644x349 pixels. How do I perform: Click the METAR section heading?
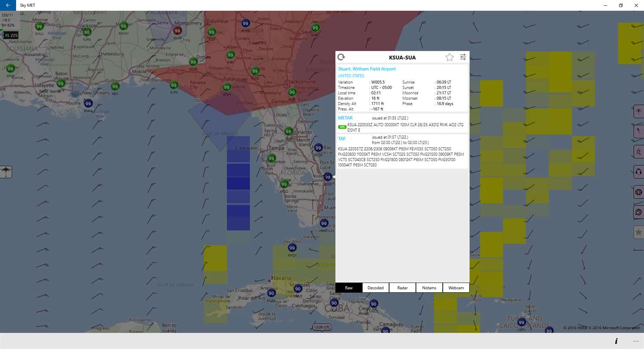(x=345, y=118)
